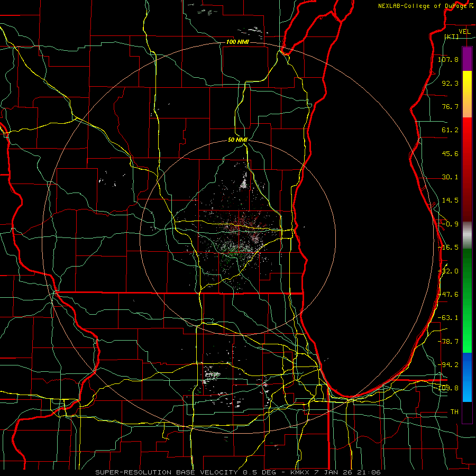
Task: Pick the blue segment of velocity color bar
Action: 467,377
